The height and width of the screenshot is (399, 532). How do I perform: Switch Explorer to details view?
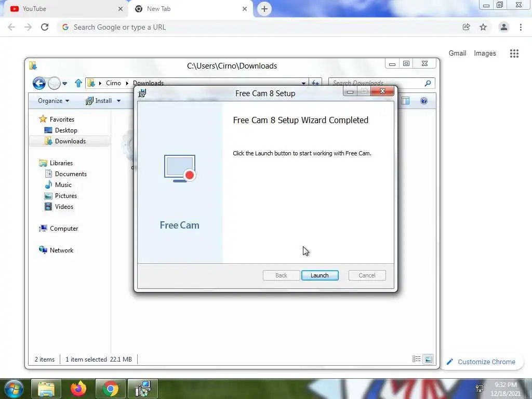pyautogui.click(x=416, y=359)
